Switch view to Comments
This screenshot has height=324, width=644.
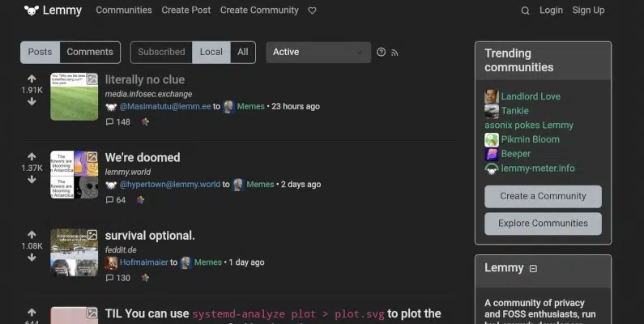tap(90, 52)
